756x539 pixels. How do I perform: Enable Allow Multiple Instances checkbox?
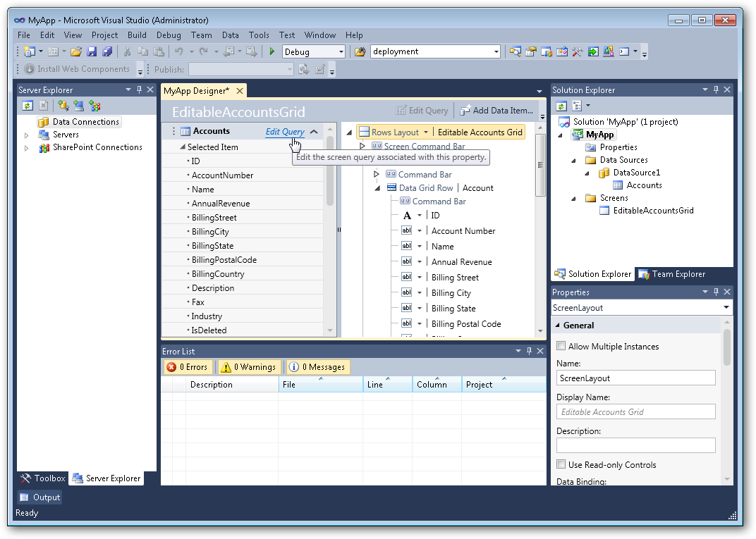(561, 346)
